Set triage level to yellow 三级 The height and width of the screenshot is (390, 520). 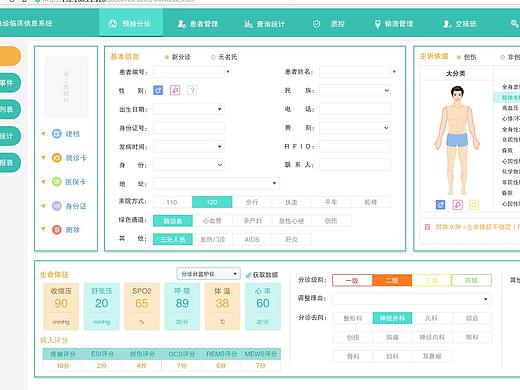[432, 280]
